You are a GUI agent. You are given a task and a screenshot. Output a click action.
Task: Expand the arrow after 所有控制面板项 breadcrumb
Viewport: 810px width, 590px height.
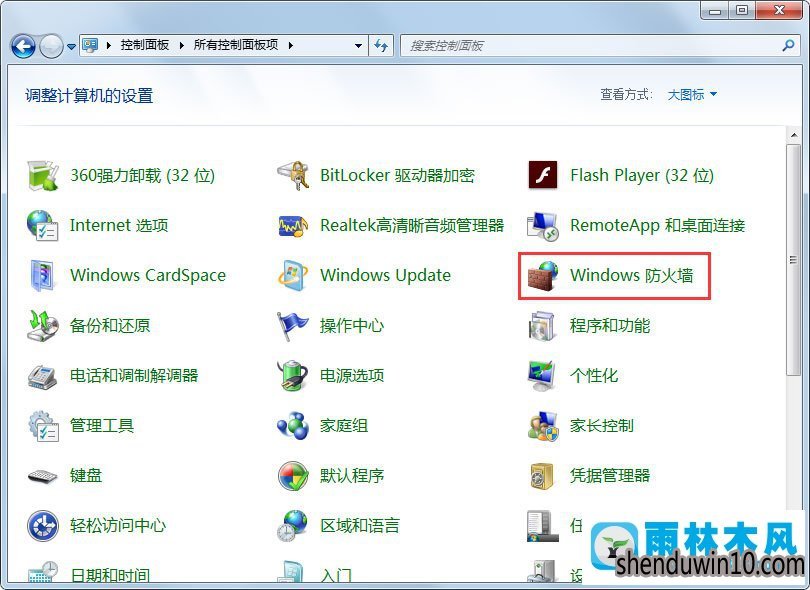pos(291,45)
